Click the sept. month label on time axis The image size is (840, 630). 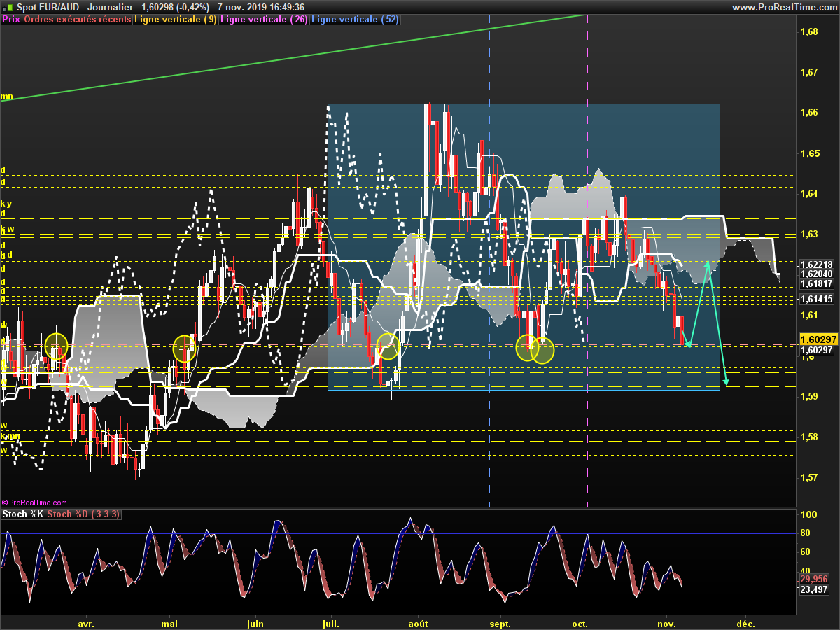click(x=500, y=623)
